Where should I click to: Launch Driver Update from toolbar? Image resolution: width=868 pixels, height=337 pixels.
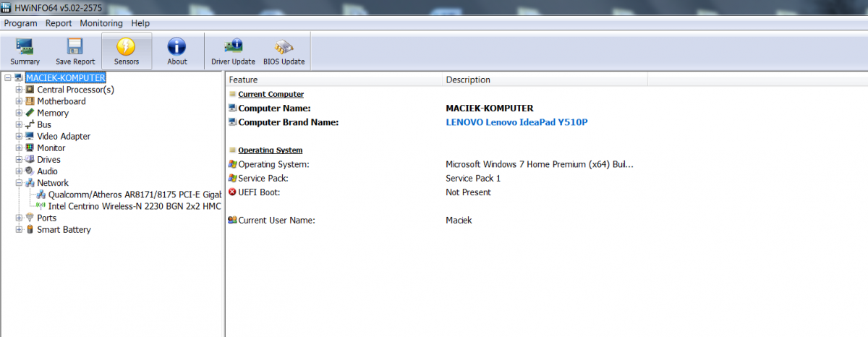[x=233, y=51]
